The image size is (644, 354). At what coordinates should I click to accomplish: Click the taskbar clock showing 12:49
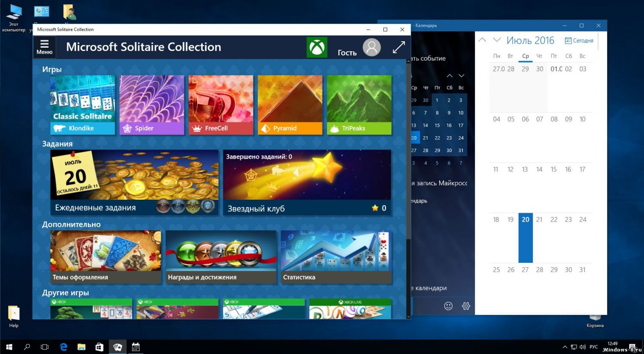coord(613,344)
